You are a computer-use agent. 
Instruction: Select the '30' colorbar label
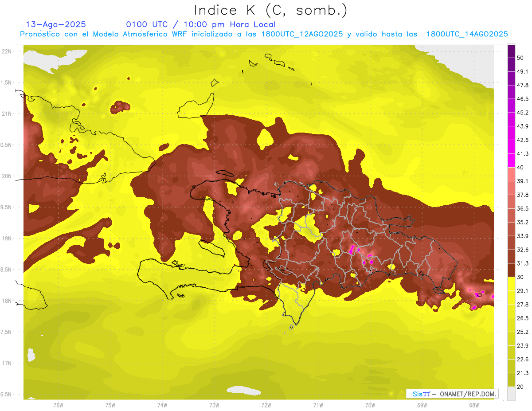coord(521,277)
